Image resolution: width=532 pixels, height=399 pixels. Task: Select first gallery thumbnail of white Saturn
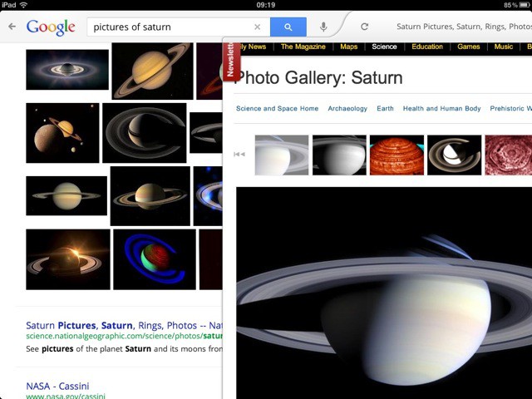(x=282, y=155)
